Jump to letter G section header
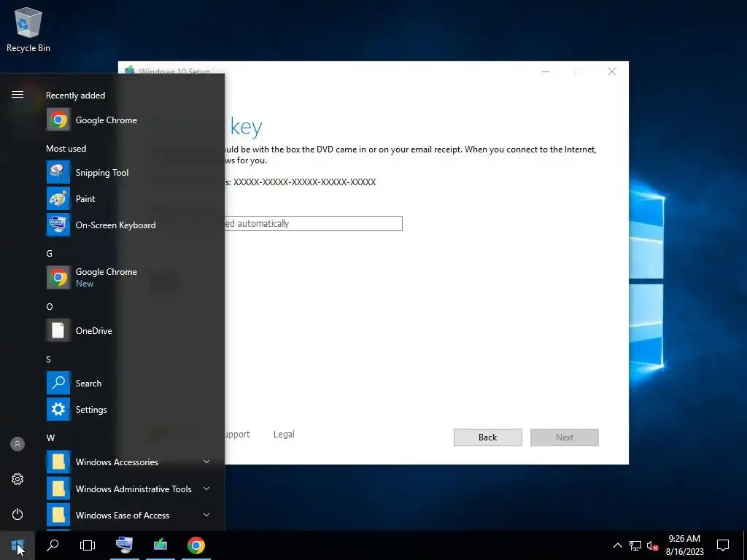747x560 pixels. click(x=49, y=253)
